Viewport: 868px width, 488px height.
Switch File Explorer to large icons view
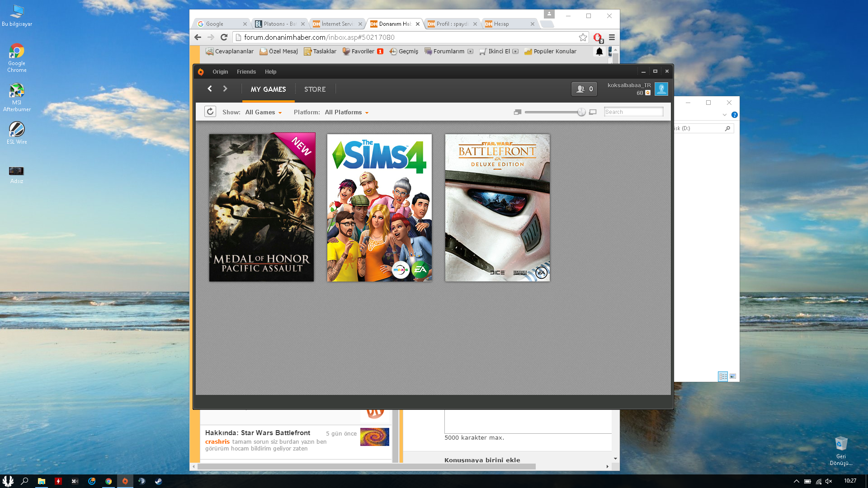point(733,376)
